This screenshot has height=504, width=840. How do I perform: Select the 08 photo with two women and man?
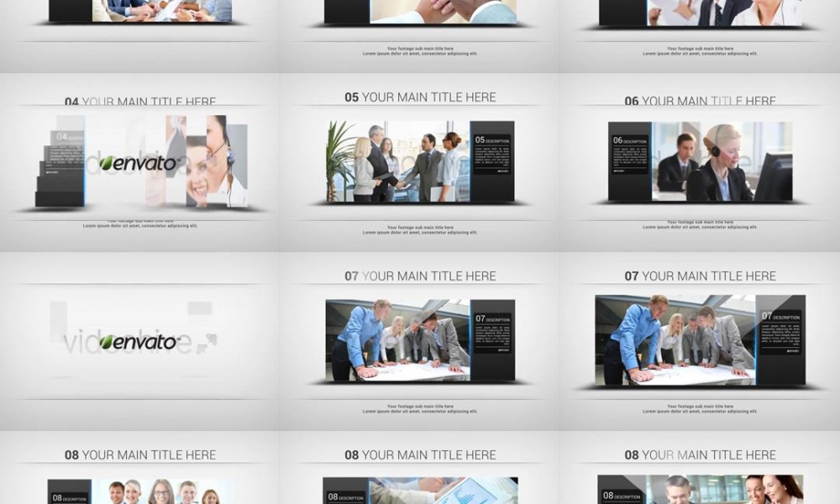point(724,490)
